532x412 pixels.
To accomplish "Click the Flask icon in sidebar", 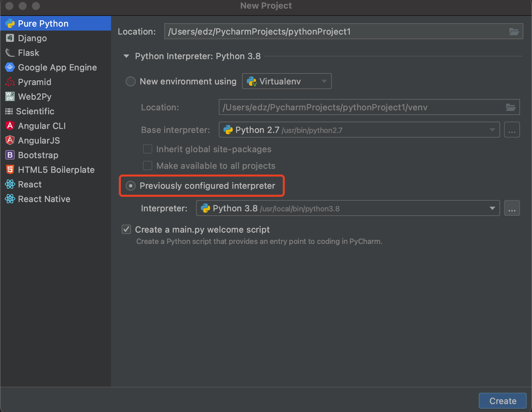I will (x=10, y=52).
